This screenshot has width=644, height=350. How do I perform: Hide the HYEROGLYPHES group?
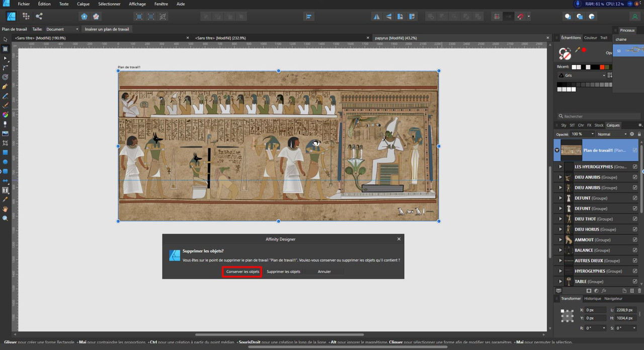(x=635, y=271)
